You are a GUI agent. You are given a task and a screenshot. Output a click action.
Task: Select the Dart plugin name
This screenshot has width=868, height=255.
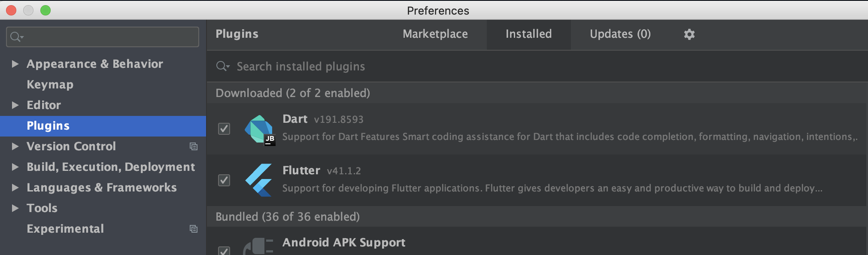pyautogui.click(x=295, y=119)
